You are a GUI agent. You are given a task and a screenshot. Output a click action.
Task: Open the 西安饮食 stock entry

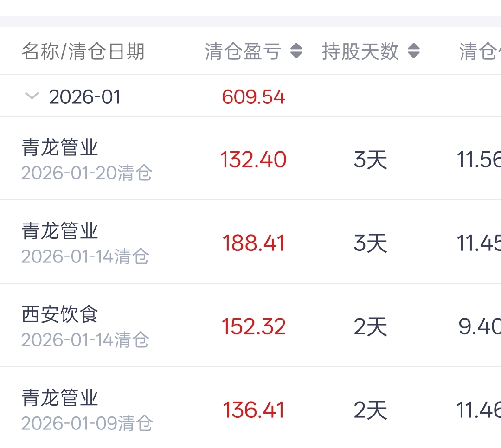pyautogui.click(x=60, y=315)
